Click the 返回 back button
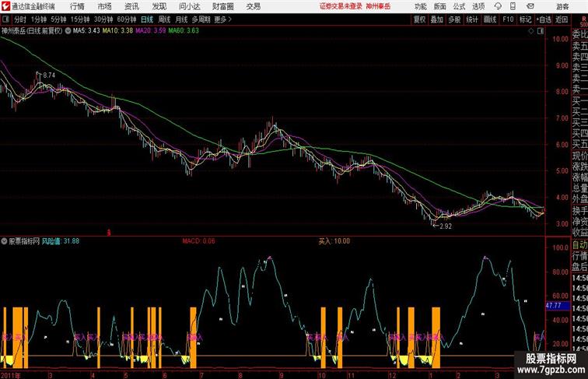 [x=562, y=19]
